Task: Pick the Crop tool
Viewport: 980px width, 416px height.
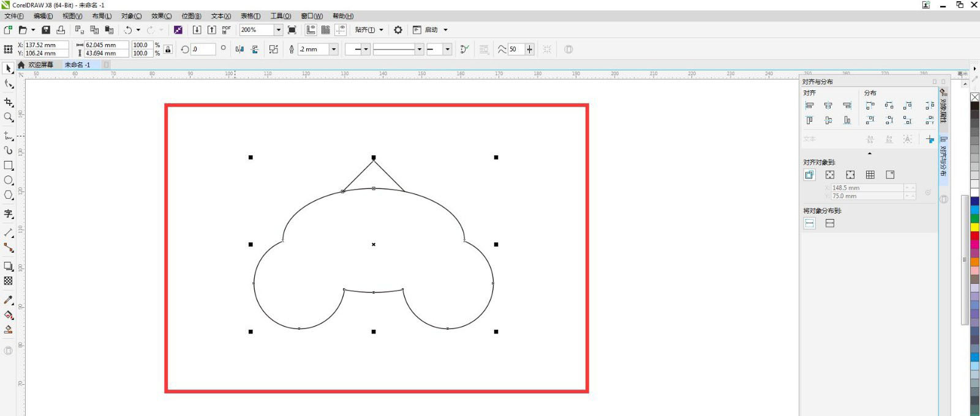Action: coord(9,102)
